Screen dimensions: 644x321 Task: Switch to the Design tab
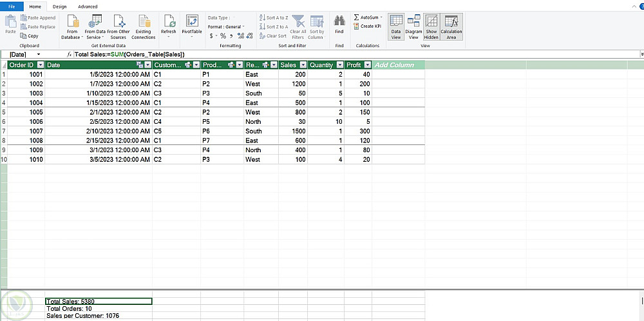click(59, 6)
